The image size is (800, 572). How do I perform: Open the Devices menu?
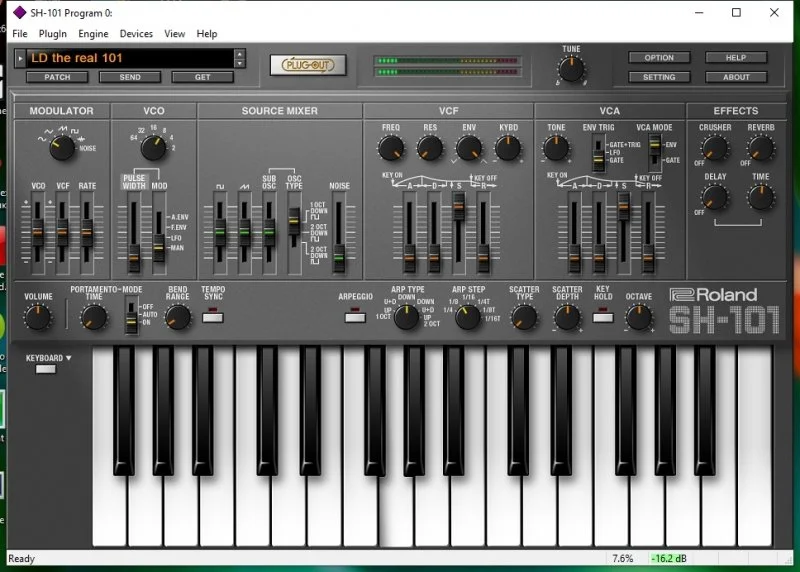pos(136,34)
